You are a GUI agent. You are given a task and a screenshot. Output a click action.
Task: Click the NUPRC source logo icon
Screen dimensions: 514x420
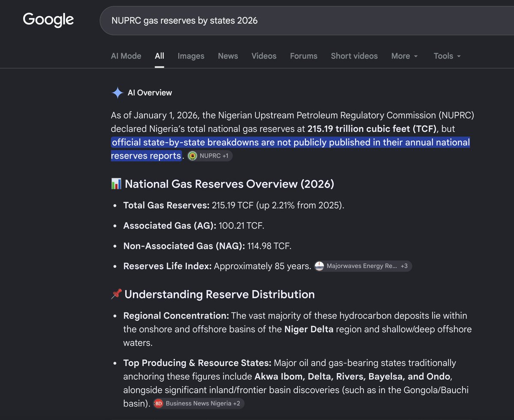193,156
